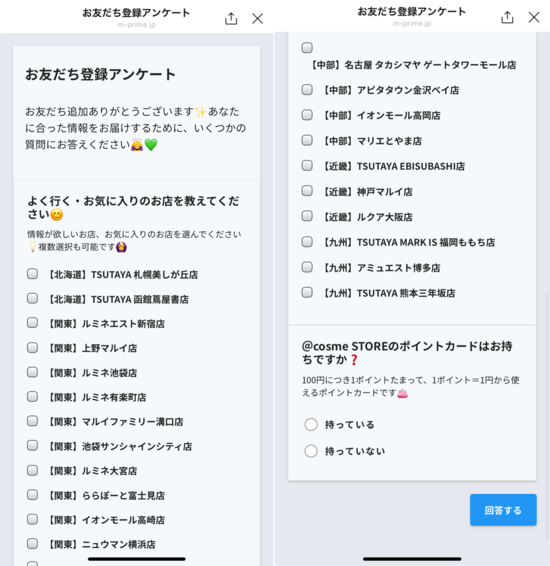This screenshot has width=550, height=566.
Task: Check ルミネ池袋店 option
Action: coord(32,372)
